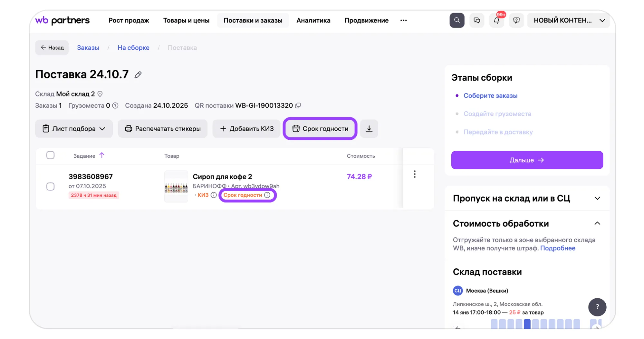Show info tooltip next to КИЗ label
Viewport: 644px width, 339px height.
click(214, 195)
